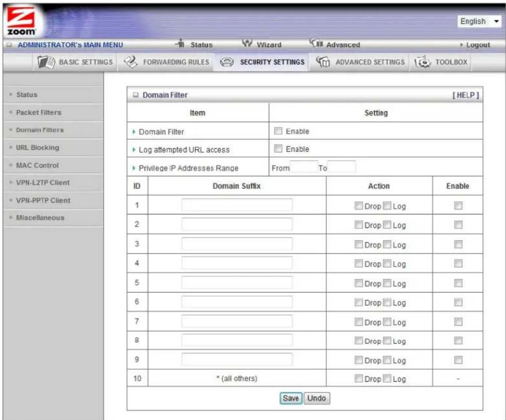Click Domain Suffix field for rule 9
Screen dimensions: 506x420
pos(237,359)
